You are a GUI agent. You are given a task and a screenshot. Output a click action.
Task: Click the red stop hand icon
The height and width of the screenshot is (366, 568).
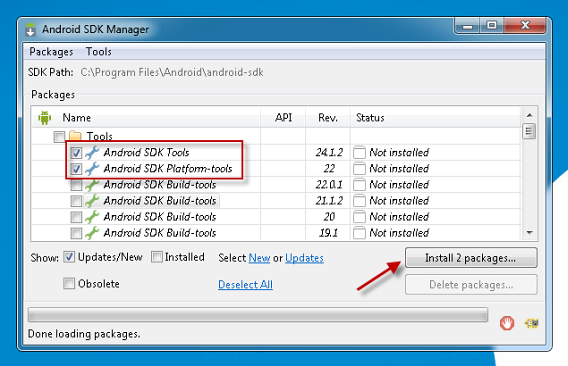tap(507, 323)
